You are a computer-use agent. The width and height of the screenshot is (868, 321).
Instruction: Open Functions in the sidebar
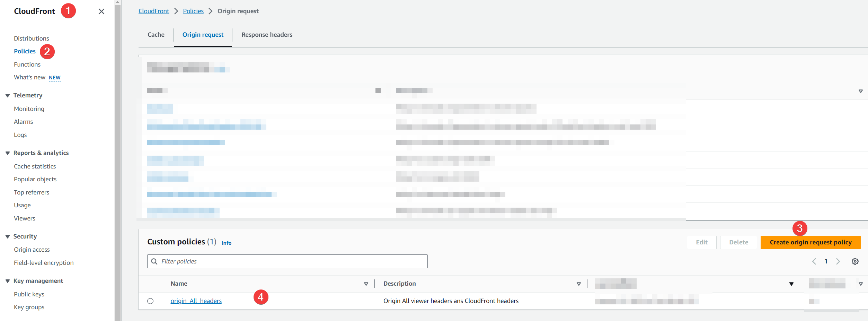[27, 64]
